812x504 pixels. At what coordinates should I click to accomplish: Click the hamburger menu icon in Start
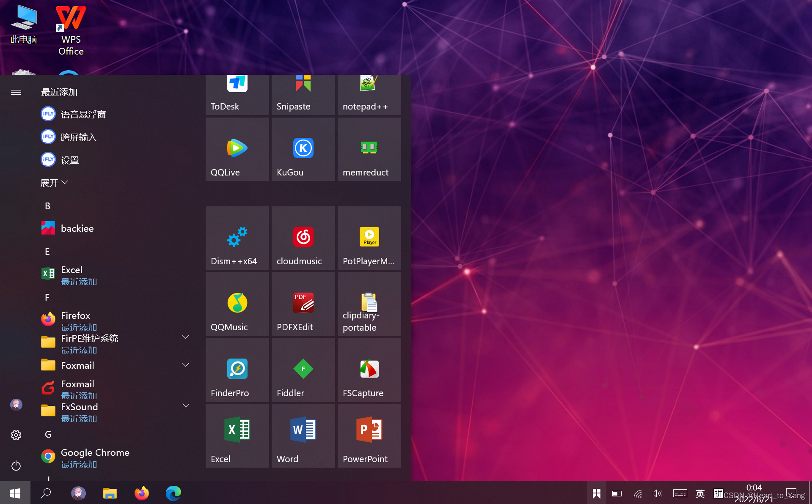click(x=16, y=92)
